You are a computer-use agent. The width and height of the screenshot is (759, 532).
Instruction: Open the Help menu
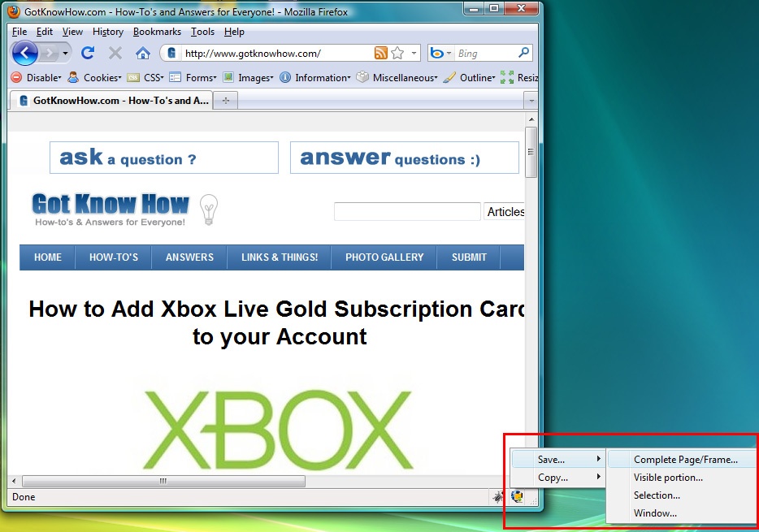tap(234, 32)
